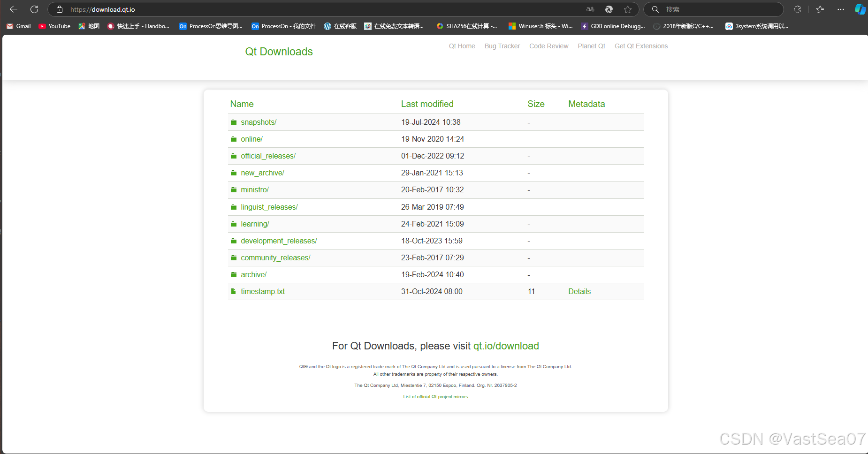Open the favorites list icon

(820, 9)
